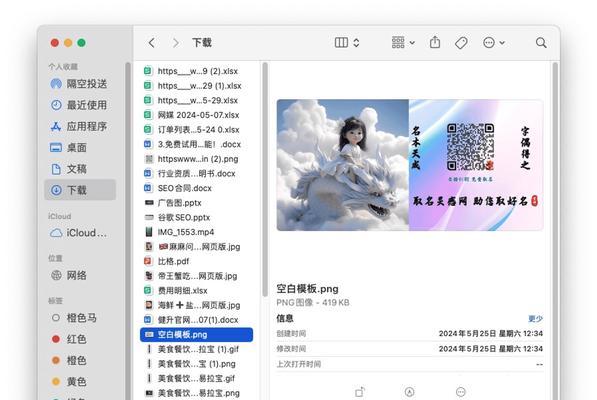597x400 pixels.
Task: Open 隔空投送 in the sidebar
Action: coord(80,84)
